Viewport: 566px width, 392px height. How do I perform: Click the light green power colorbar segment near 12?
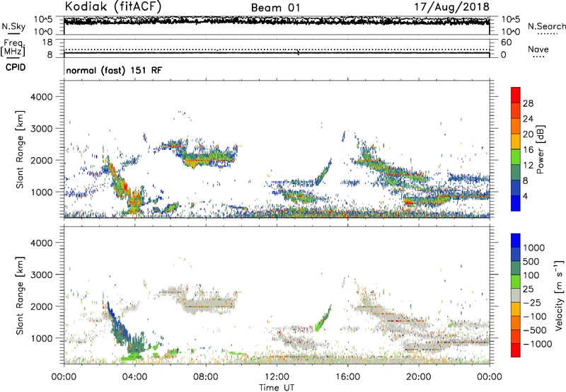point(516,157)
